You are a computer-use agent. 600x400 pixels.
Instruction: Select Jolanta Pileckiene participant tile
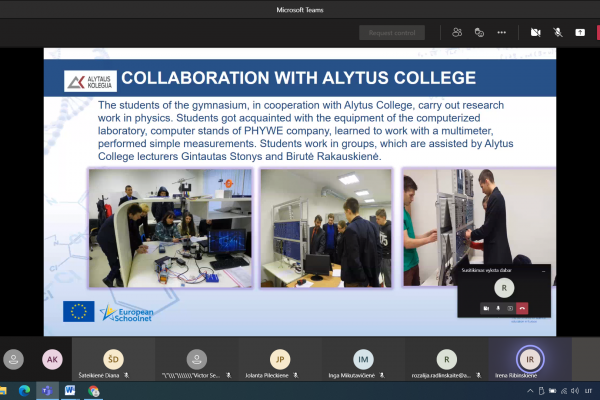tap(280, 360)
